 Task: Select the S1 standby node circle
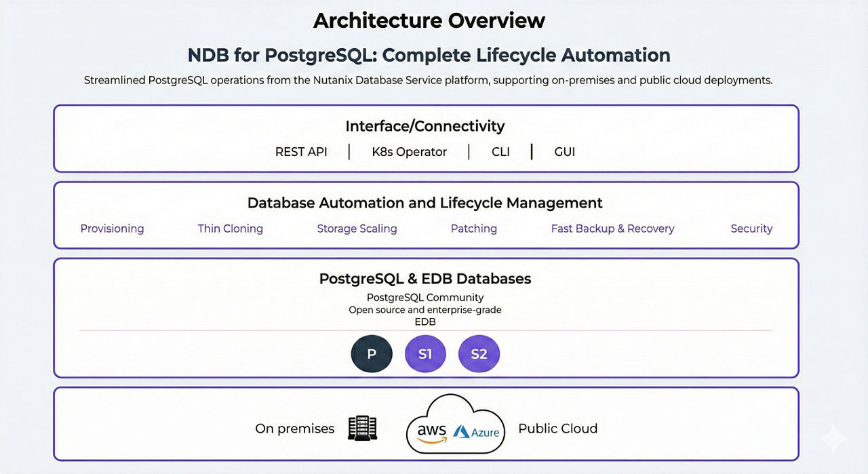[425, 354]
